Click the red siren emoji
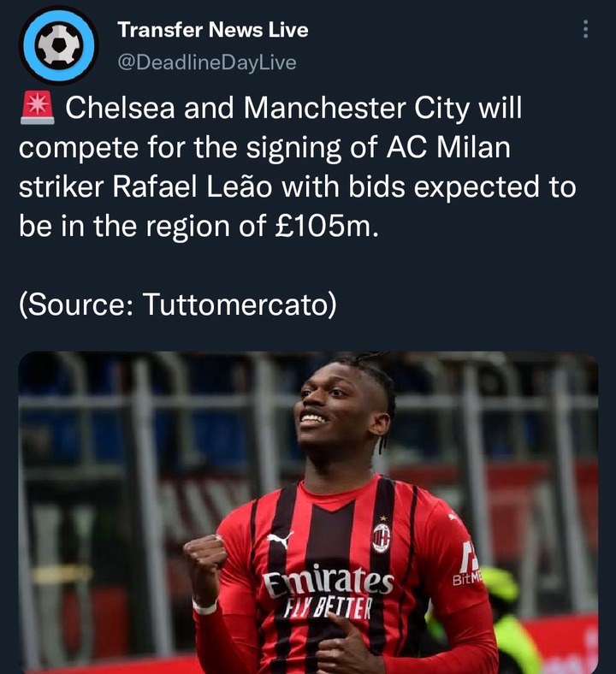Image resolution: width=616 pixels, height=674 pixels. click(x=38, y=108)
